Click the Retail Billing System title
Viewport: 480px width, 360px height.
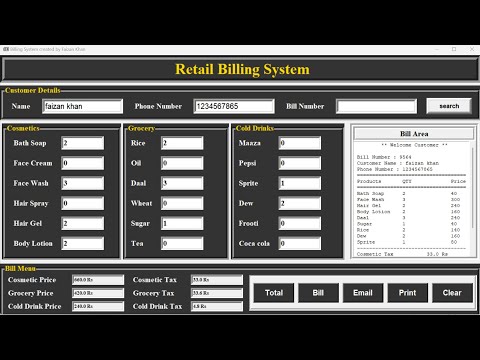(242, 69)
